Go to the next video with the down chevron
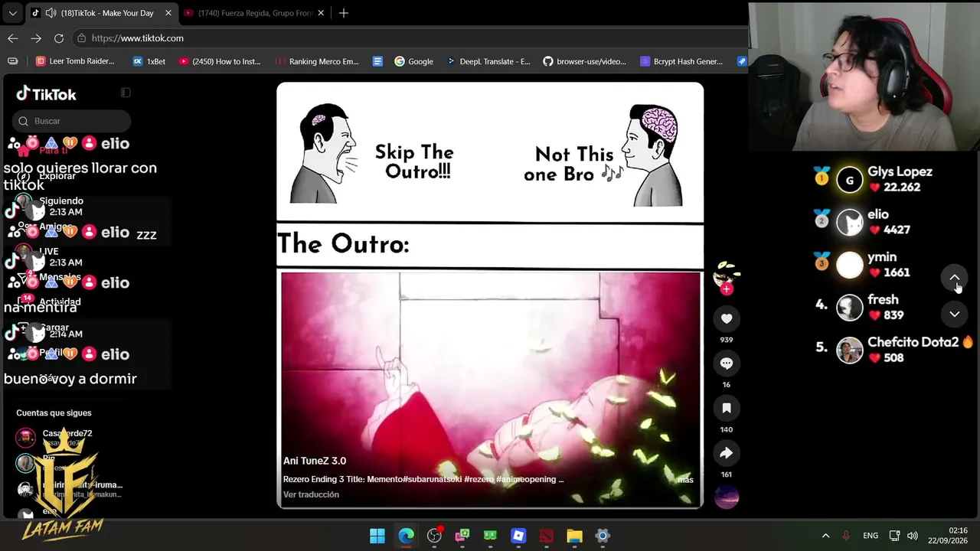 (955, 314)
